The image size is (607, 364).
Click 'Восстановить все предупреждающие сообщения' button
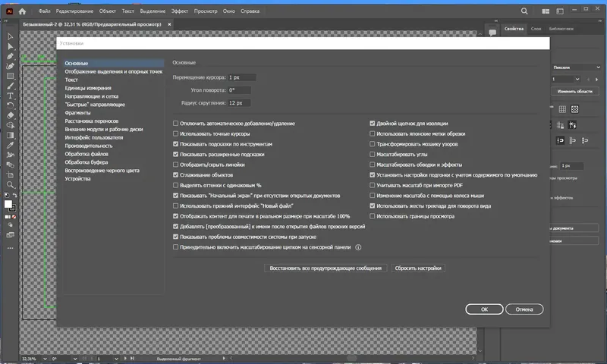[326, 268]
